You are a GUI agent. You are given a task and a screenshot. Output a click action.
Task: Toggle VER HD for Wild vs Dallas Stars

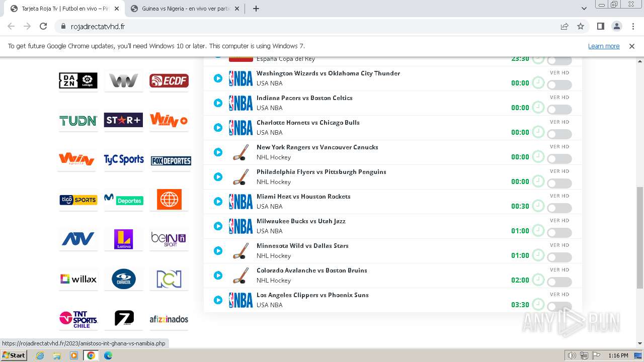click(559, 257)
